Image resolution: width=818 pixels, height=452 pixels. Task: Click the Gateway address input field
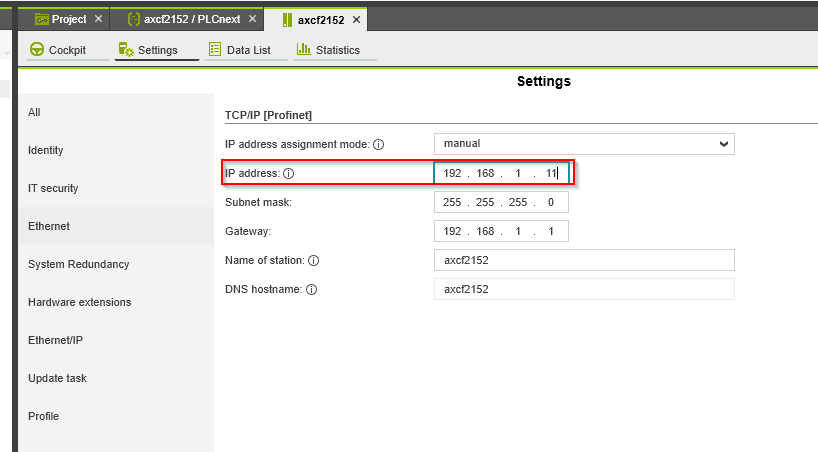[x=501, y=231]
